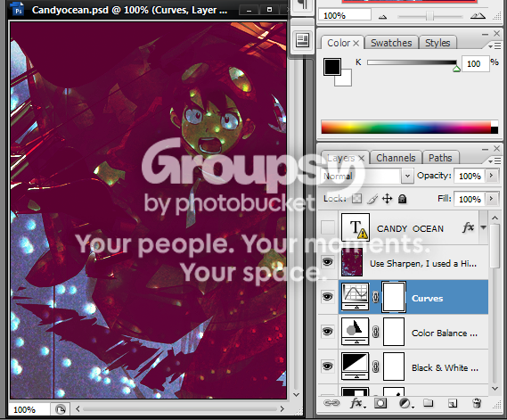Click Use Sharpen layer thumbnail
Viewport: 507px width, 420px height.
[x=352, y=262]
